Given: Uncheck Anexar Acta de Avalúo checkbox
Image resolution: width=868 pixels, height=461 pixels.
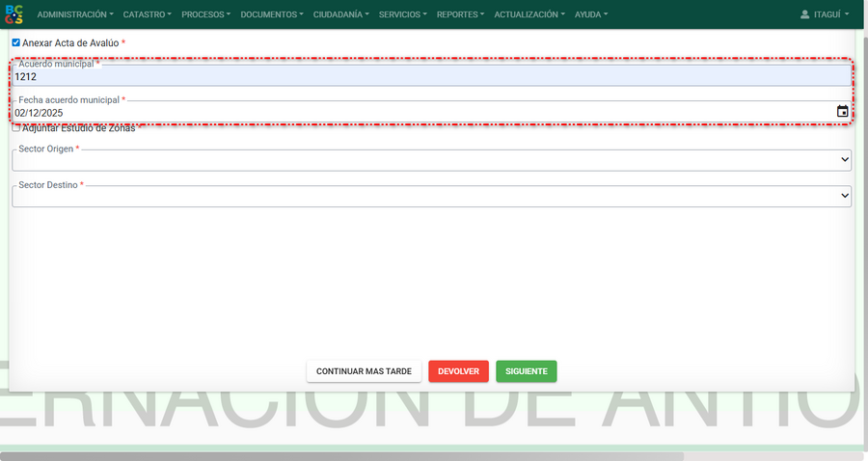Looking at the screenshot, I should pos(16,43).
